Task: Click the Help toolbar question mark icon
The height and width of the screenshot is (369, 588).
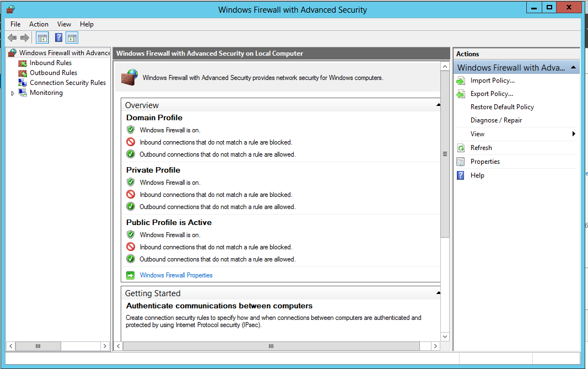Action: point(58,38)
